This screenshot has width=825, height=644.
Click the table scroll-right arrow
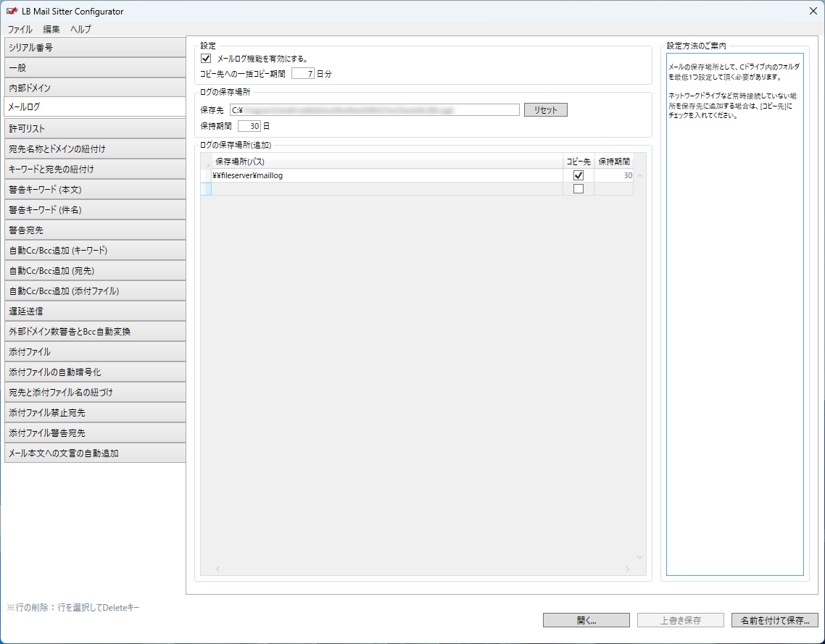[627, 569]
